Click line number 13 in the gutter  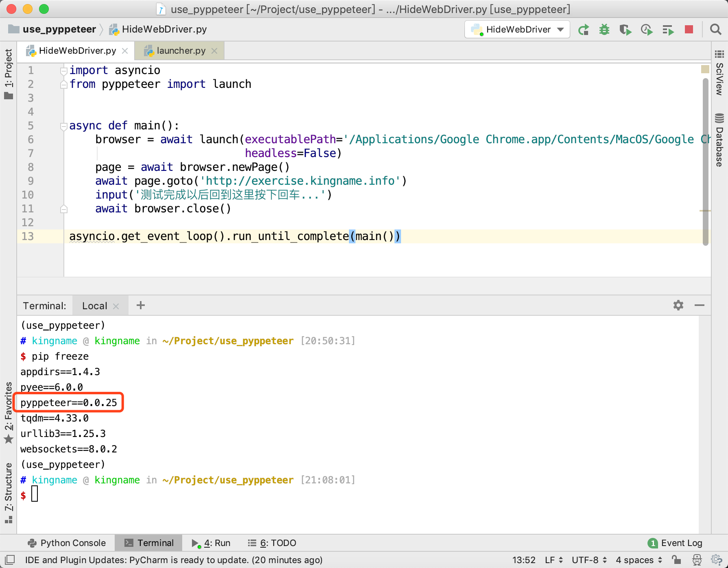[28, 236]
